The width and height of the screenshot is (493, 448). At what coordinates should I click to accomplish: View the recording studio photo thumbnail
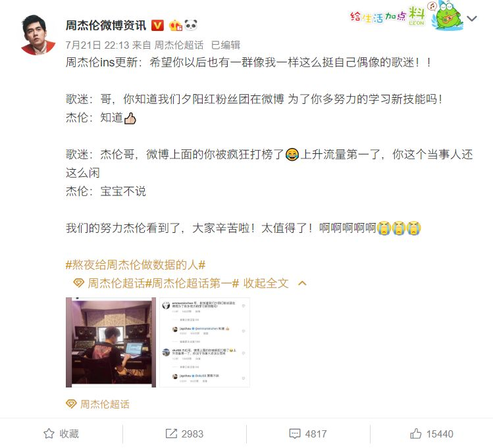[111, 342]
